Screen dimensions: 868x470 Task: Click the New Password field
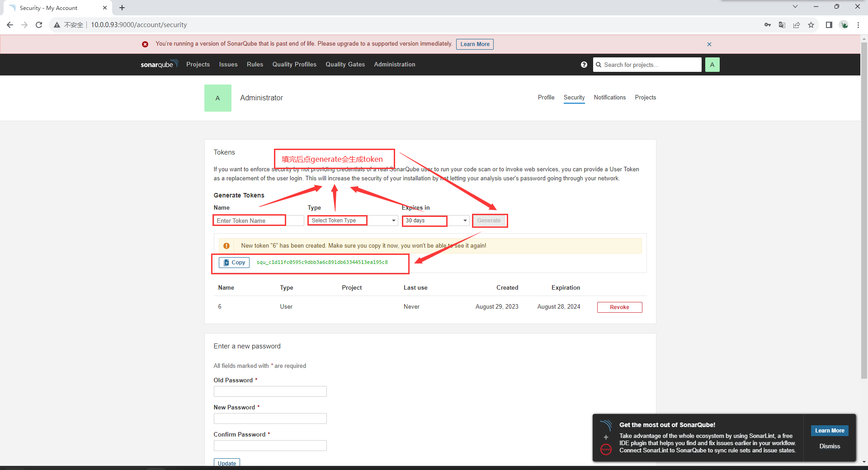click(270, 418)
